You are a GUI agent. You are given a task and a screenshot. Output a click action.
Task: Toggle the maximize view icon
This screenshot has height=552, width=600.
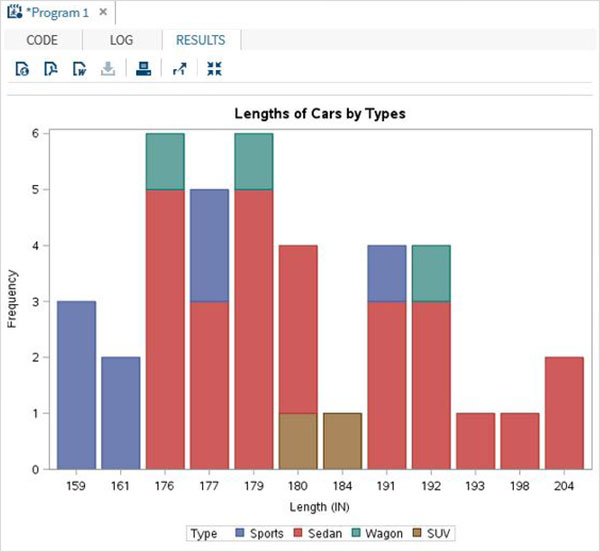pos(213,69)
